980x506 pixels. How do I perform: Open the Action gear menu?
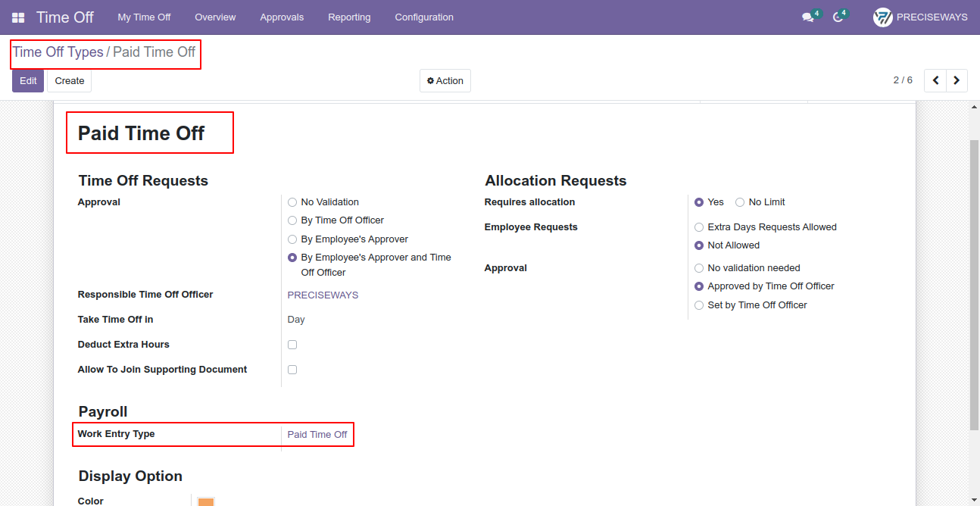click(445, 81)
